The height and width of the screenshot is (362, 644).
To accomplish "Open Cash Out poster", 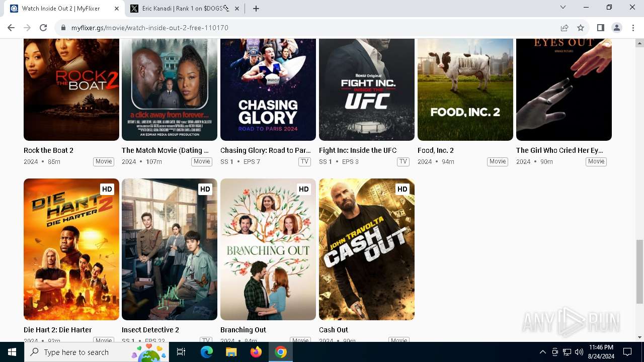I will [367, 249].
